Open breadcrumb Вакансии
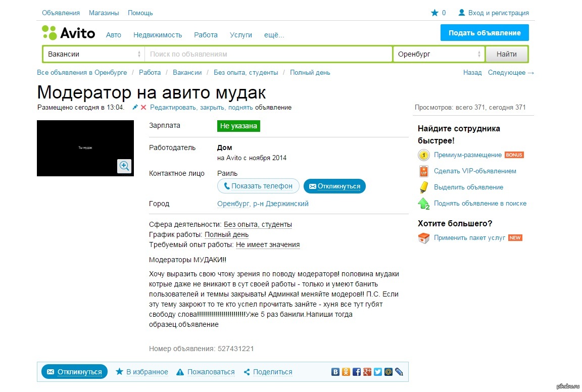This screenshot has height=392, width=582. point(187,73)
